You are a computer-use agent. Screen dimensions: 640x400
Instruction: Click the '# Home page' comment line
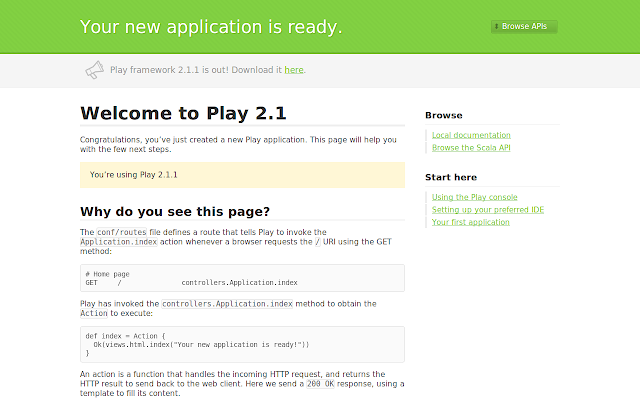pyautogui.click(x=107, y=274)
